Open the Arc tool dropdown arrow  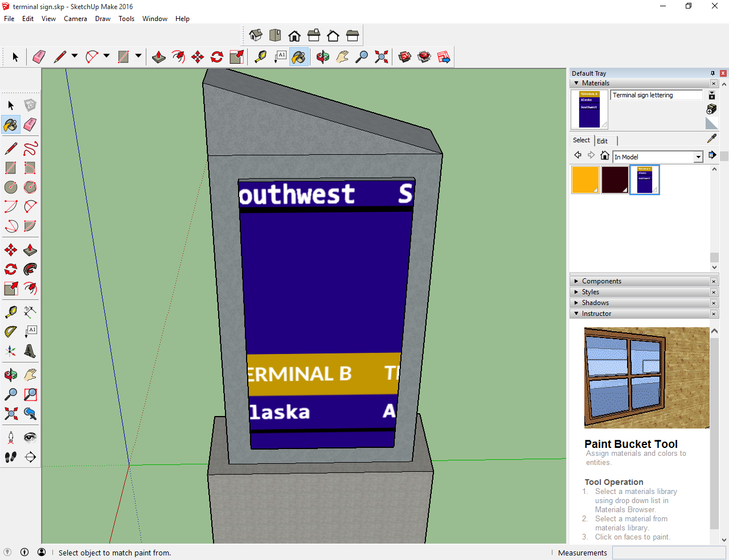tap(107, 56)
